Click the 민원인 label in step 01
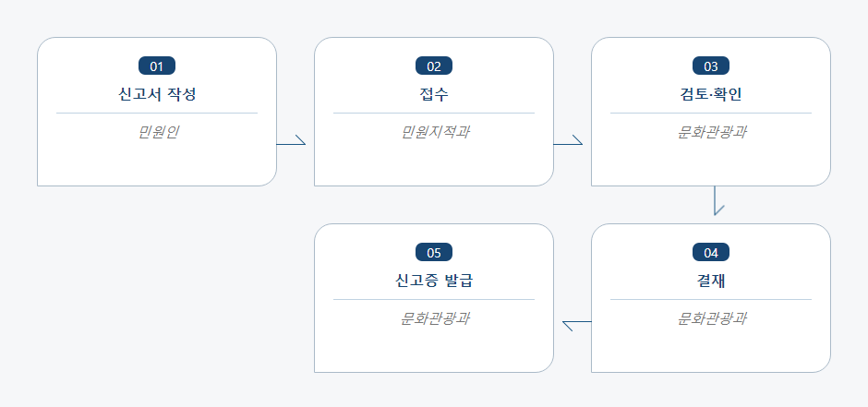Image resolution: width=868 pixels, height=407 pixels. [x=157, y=132]
